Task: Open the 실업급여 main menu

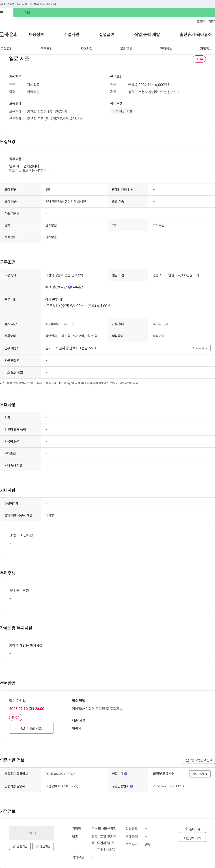Action: (107, 34)
